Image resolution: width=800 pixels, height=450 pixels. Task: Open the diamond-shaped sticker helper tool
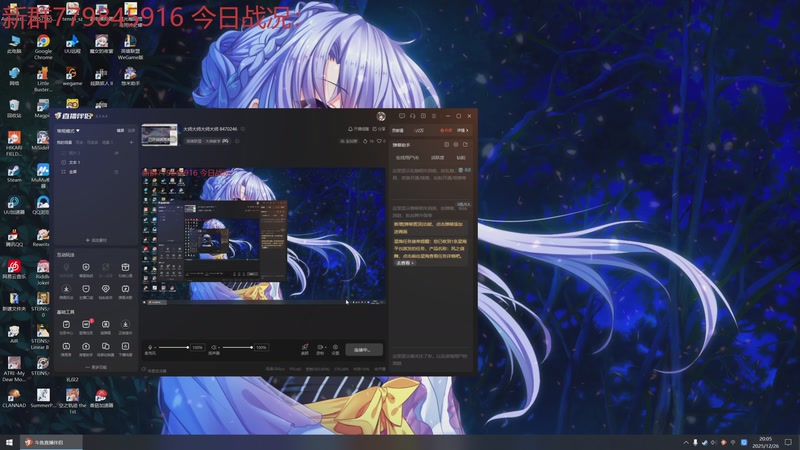[x=106, y=291]
